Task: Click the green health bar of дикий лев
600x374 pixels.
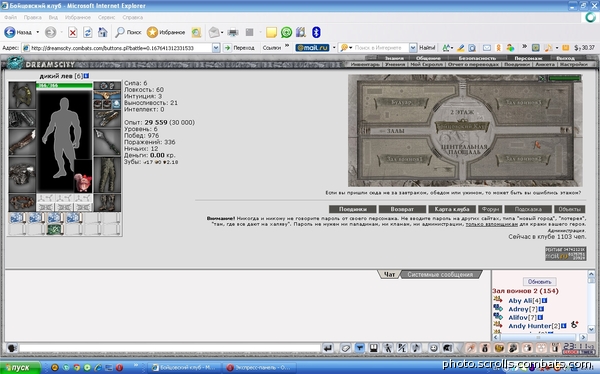Action: 64,86
